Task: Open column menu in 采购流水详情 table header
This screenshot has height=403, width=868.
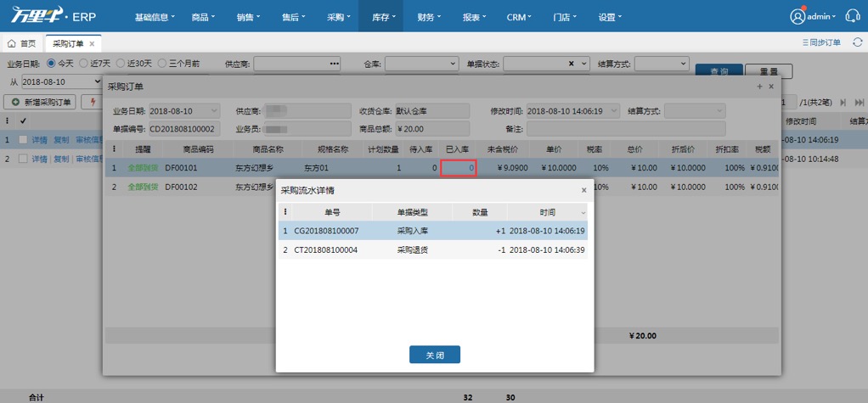Action: click(285, 212)
